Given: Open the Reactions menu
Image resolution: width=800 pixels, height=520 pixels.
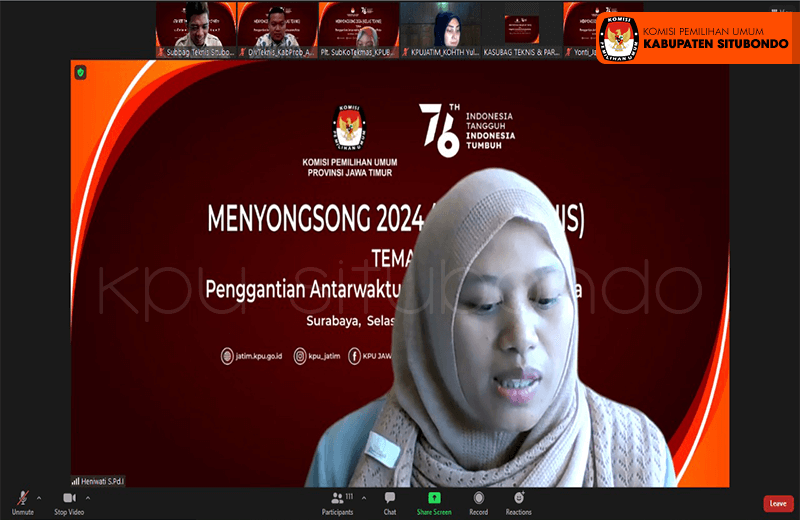Looking at the screenshot, I should click(x=518, y=499).
